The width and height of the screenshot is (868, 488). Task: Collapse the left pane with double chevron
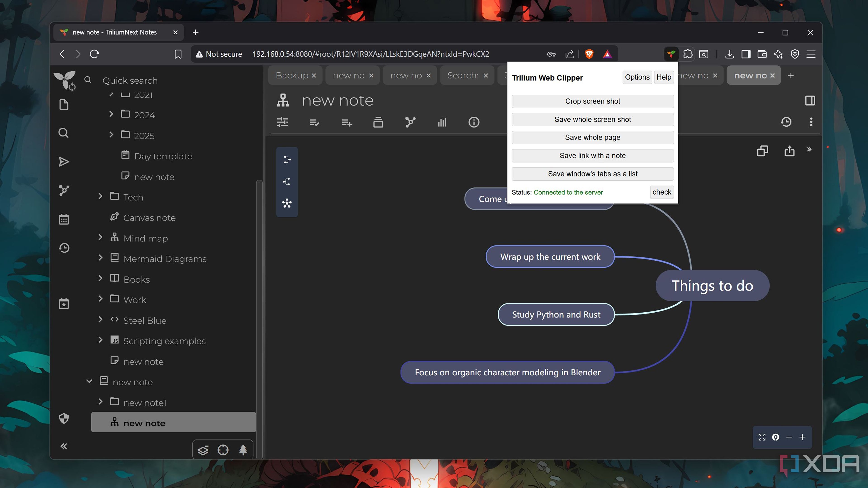pos(64,447)
